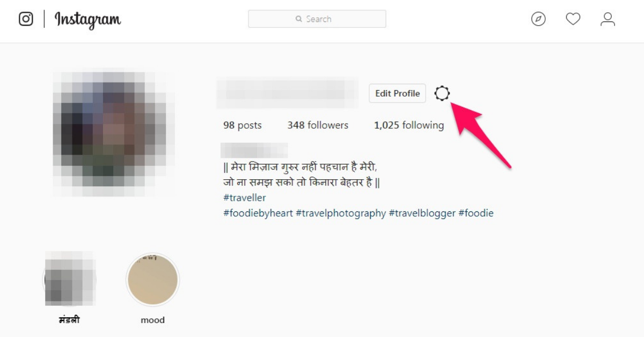Click the Search input field

317,19
